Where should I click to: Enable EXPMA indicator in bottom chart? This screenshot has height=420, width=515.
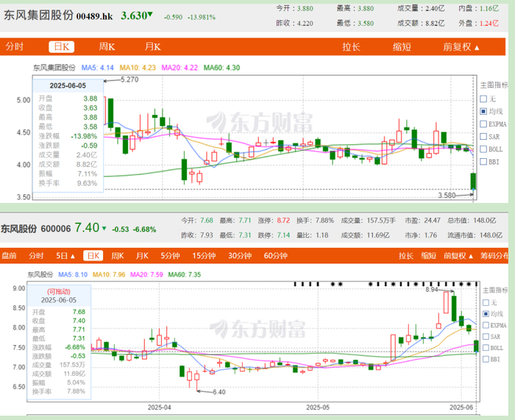click(x=486, y=325)
